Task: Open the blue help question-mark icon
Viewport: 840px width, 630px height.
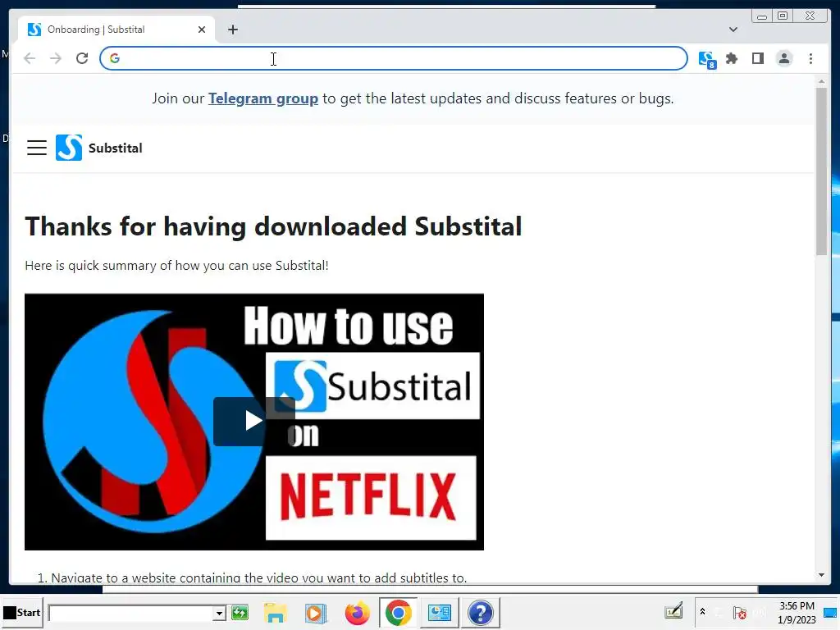Action: (481, 612)
